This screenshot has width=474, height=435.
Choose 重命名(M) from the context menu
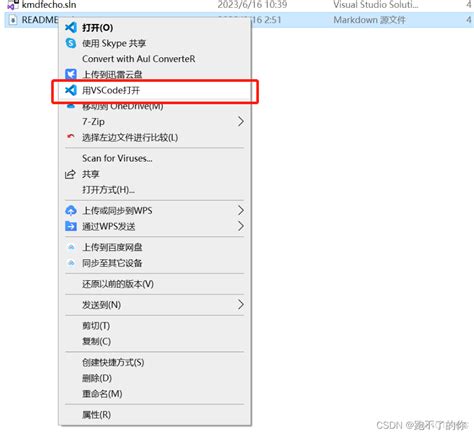[102, 393]
